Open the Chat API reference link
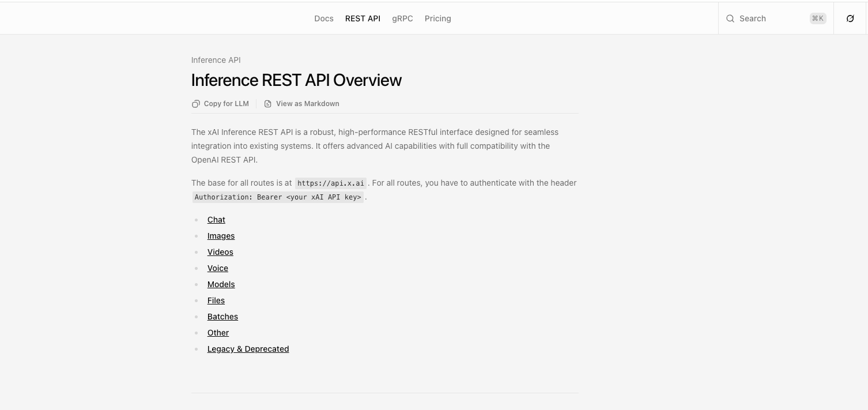868x410 pixels. click(x=216, y=220)
